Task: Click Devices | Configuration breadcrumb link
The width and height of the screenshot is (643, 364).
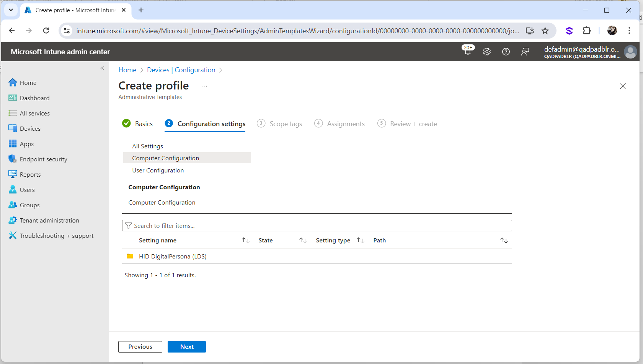Action: pos(181,70)
